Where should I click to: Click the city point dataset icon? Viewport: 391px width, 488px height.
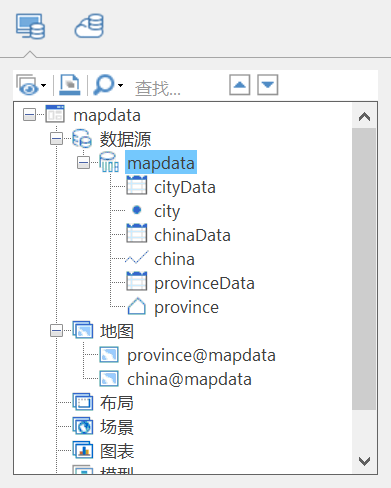[x=137, y=210]
